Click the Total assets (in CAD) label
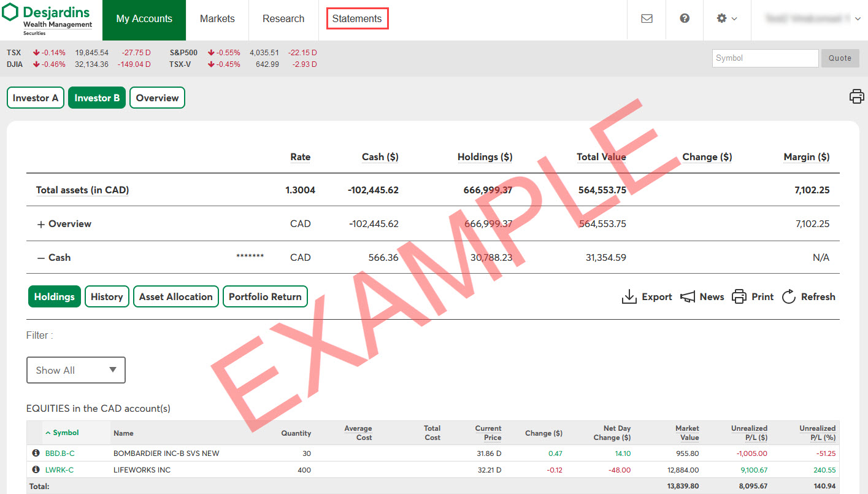The image size is (868, 494). (82, 190)
